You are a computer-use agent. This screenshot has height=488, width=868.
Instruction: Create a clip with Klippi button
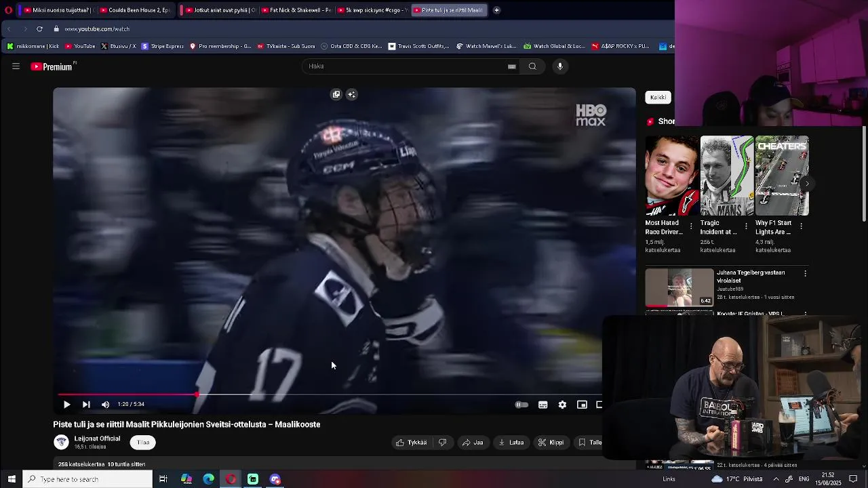coord(551,443)
